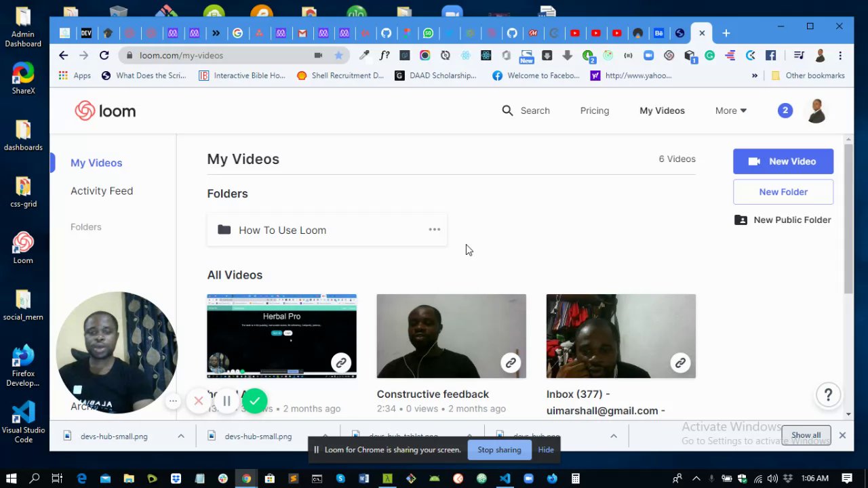Open the WhatFont f? extension
The image size is (868, 488).
pyautogui.click(x=384, y=56)
